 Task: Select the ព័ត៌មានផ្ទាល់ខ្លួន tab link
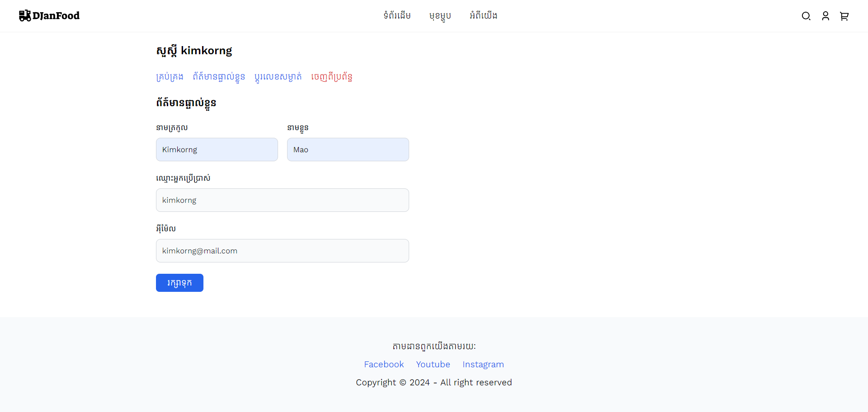pyautogui.click(x=219, y=77)
